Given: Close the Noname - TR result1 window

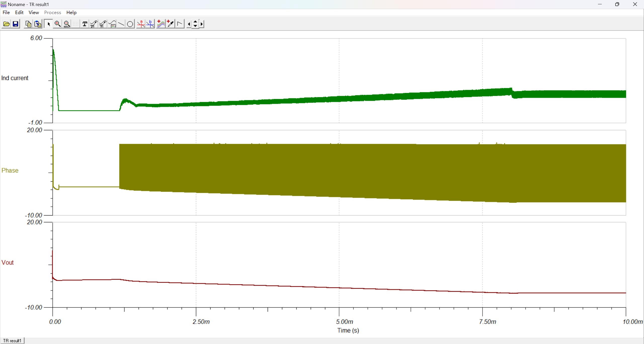Looking at the screenshot, I should tap(635, 4).
